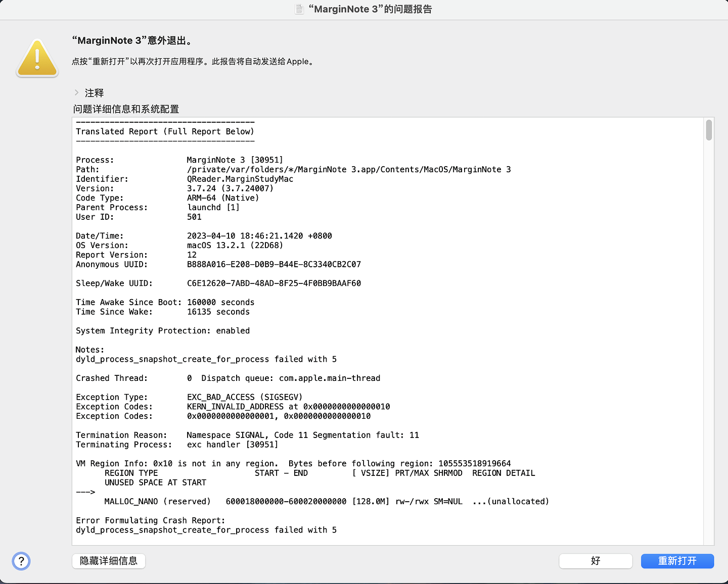Click the 问题详细信息和系统配置 label
Viewport: 728px width, 584px height.
[126, 109]
